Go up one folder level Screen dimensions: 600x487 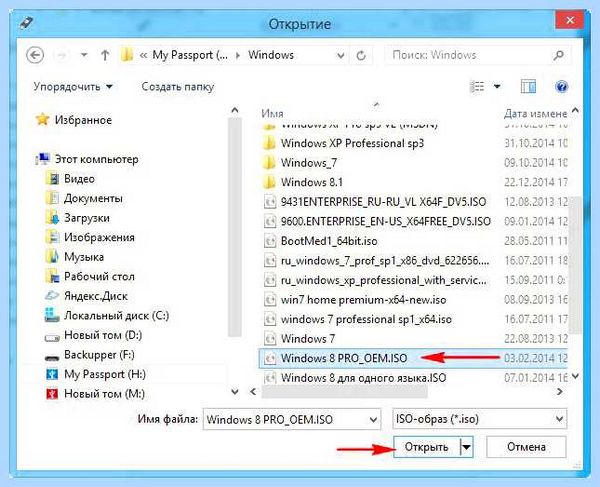[x=105, y=55]
